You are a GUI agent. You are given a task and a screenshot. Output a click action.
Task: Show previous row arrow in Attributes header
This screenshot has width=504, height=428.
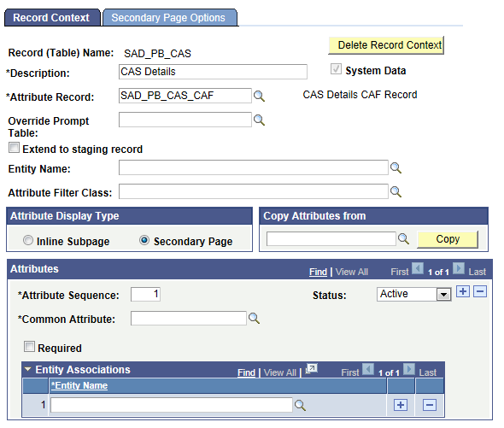coord(418,268)
